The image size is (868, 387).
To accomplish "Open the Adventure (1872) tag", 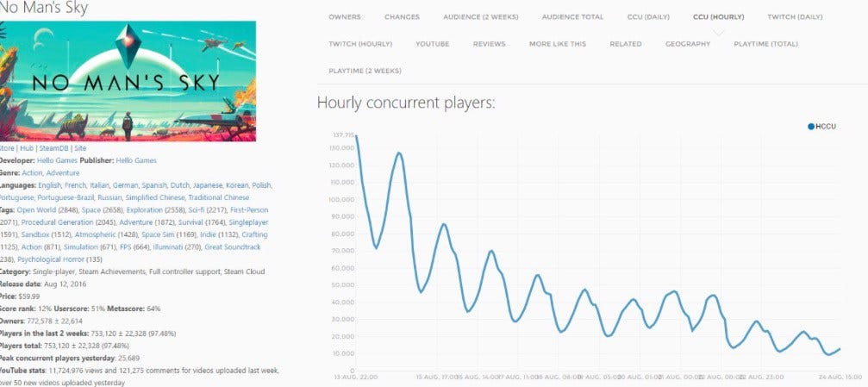I will tap(135, 222).
